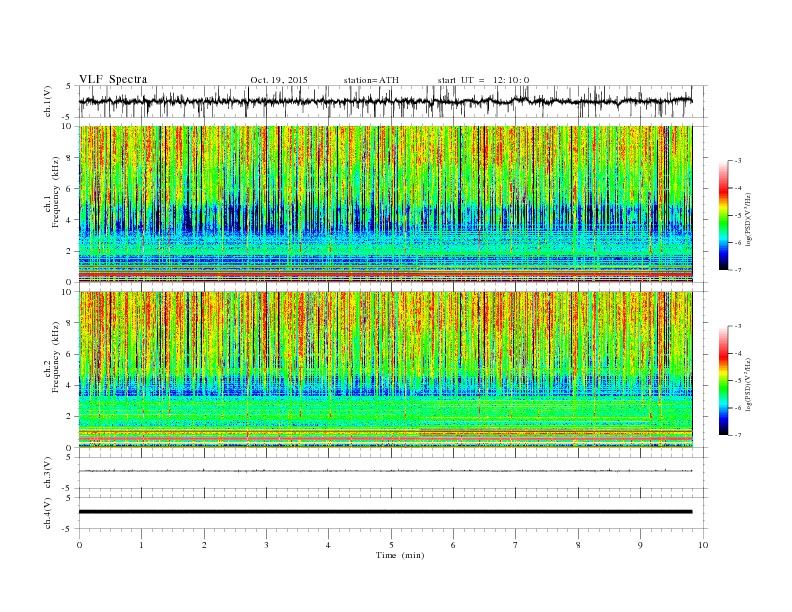The image size is (792, 612).
Task: Click the time axis tick label "3"
Action: click(267, 545)
